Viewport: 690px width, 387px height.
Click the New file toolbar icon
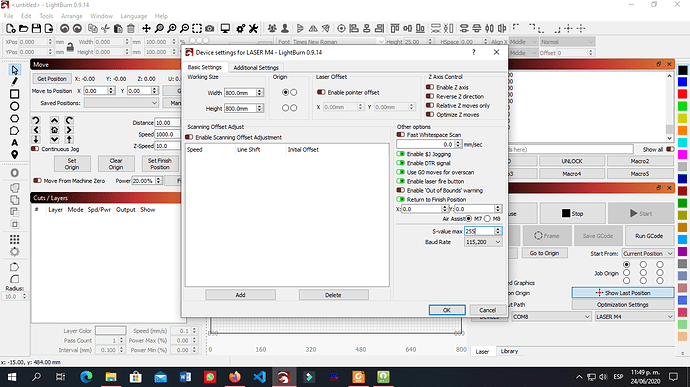[x=11, y=29]
